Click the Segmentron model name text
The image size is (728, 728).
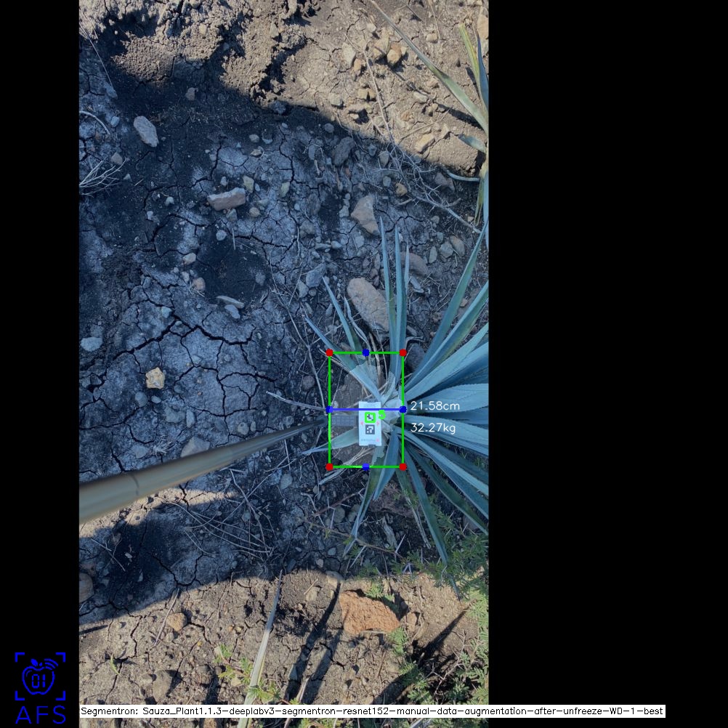coord(372,711)
